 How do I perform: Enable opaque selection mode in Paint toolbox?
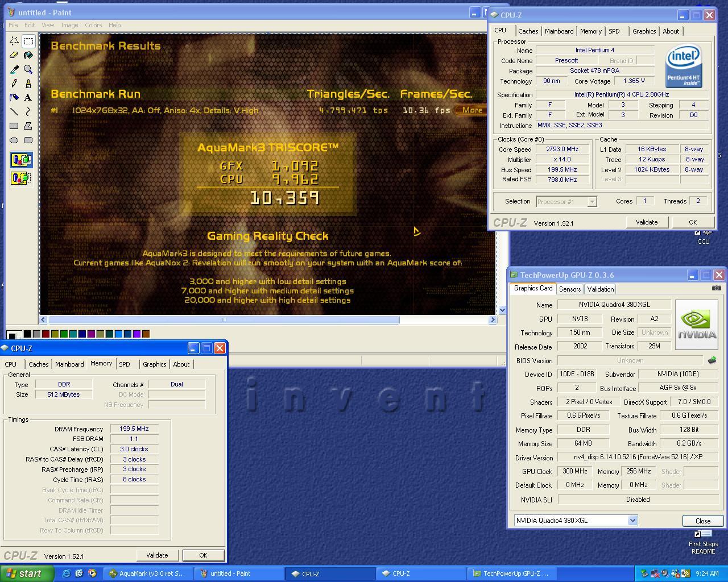pos(21,160)
